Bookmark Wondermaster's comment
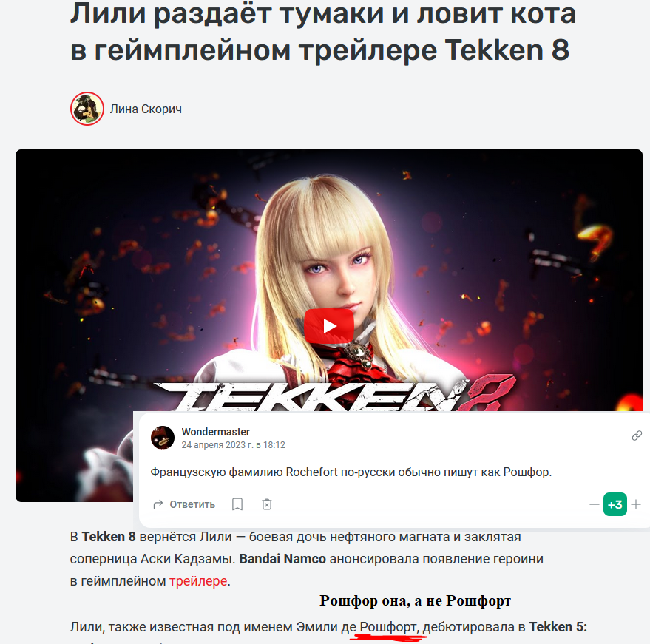This screenshot has height=644, width=650. [x=237, y=504]
